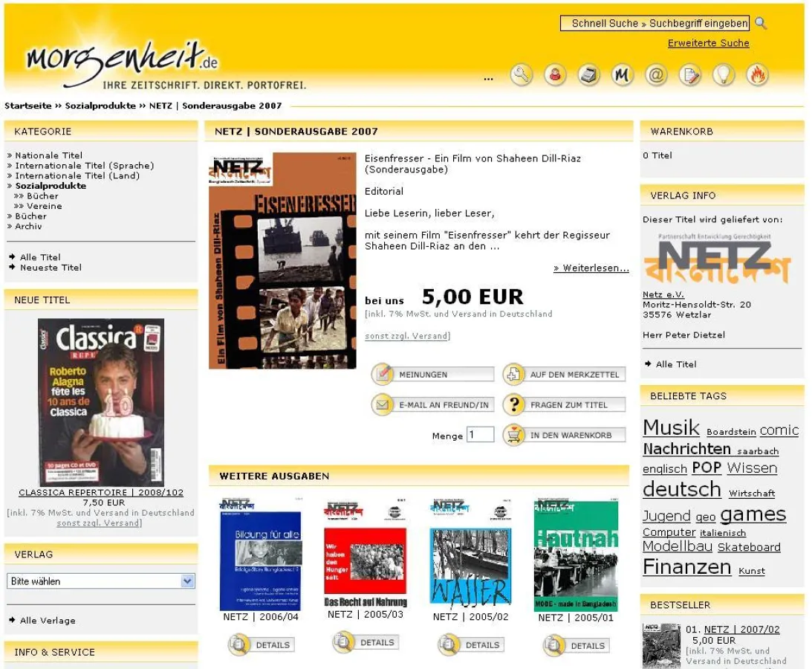Click the flame icon at top right

click(758, 74)
